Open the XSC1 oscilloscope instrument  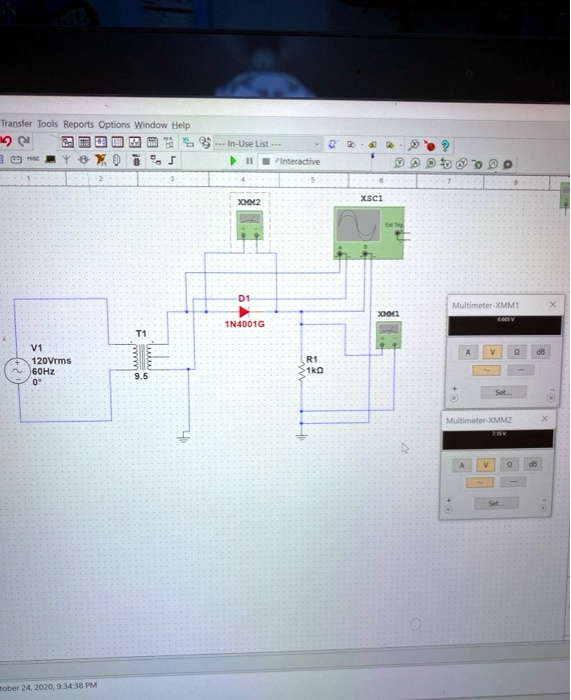tap(369, 232)
